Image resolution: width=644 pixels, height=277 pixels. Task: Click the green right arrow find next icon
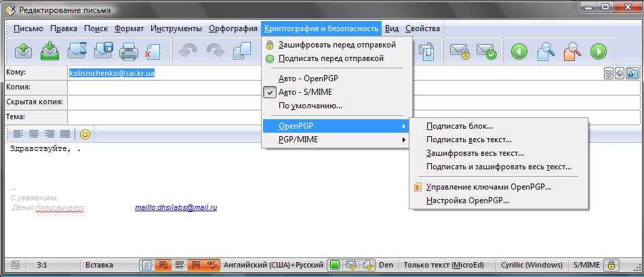tap(599, 51)
